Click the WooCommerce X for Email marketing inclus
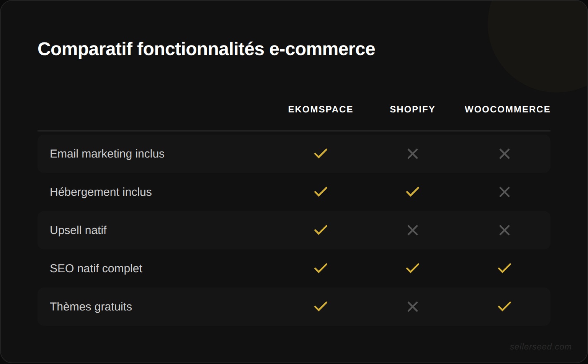 [x=505, y=154]
